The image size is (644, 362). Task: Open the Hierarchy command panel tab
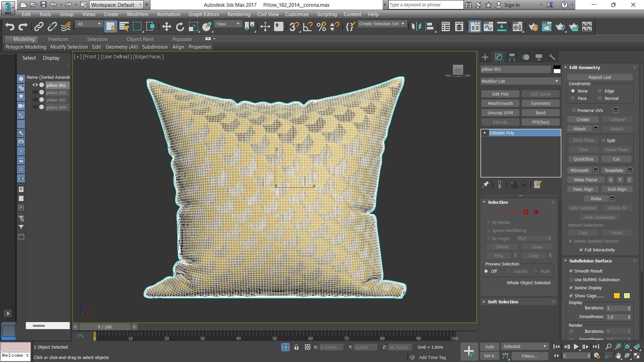pyautogui.click(x=512, y=57)
